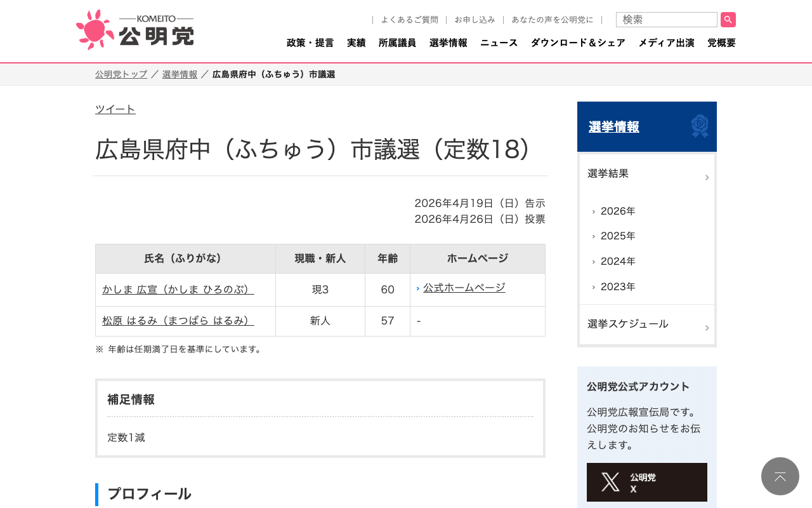Expand 選挙結果 sidebar item
Screen dimensions: 812x508
(647, 174)
